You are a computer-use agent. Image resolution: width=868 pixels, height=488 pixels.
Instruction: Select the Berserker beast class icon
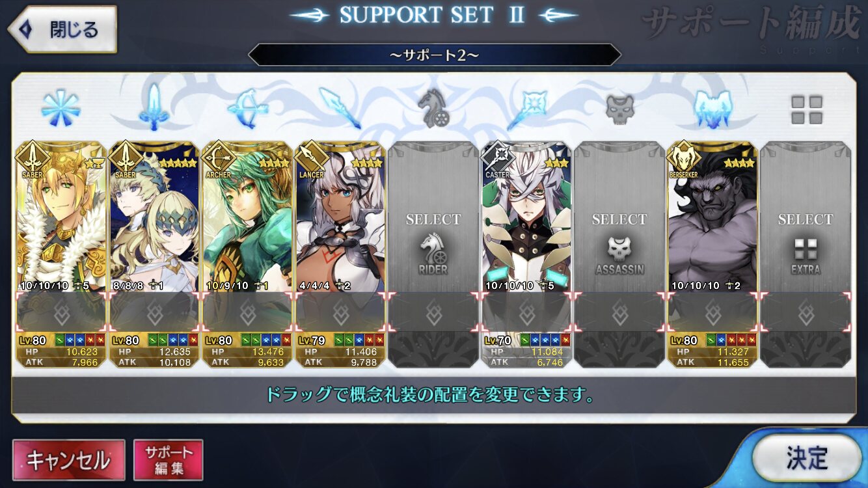[x=712, y=108]
